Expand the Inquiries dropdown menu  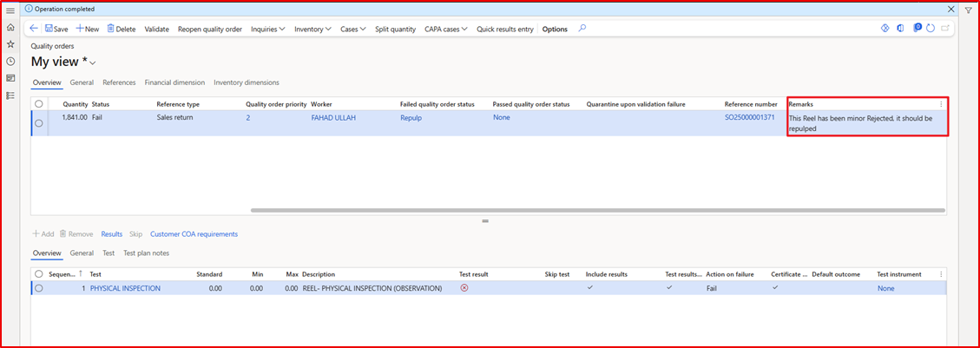click(268, 29)
